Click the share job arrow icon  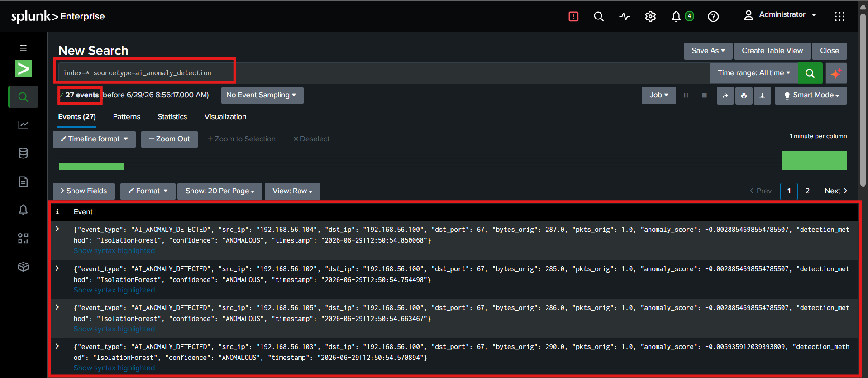click(725, 96)
